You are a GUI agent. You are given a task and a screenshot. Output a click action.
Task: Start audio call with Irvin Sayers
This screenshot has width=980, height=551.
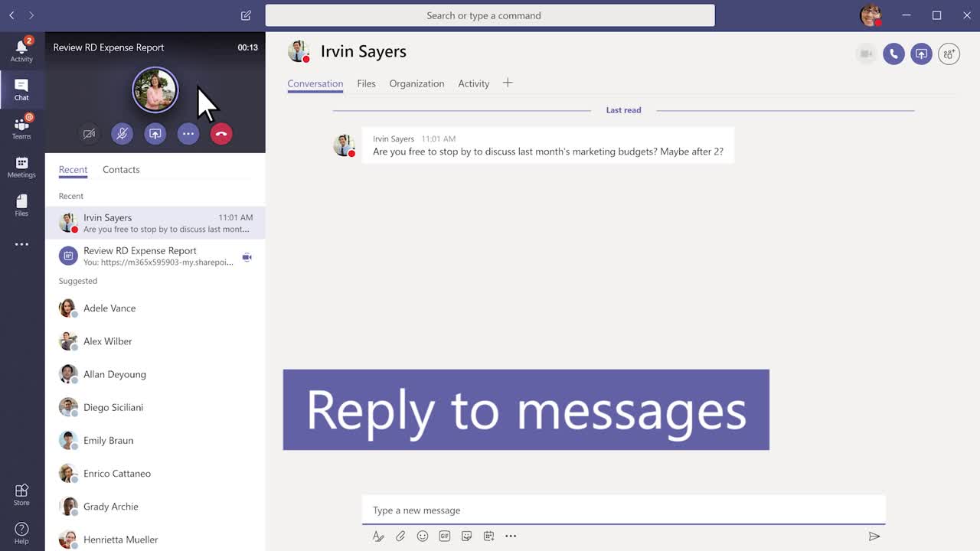[893, 54]
